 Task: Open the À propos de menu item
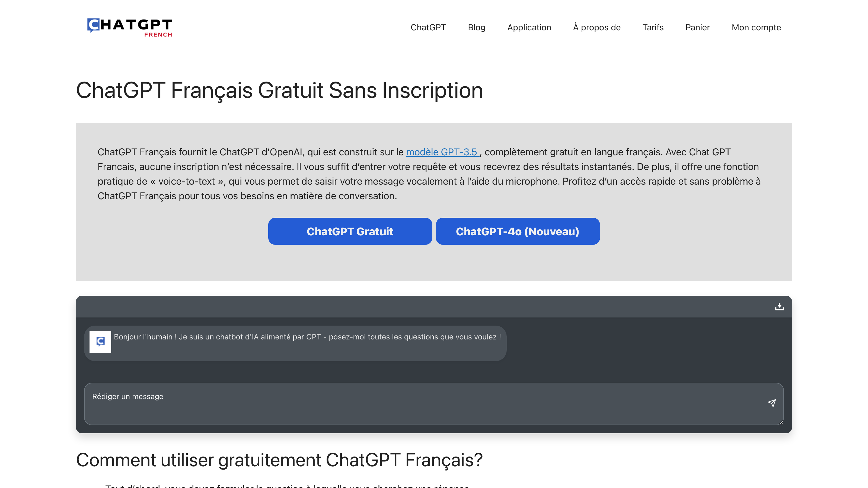pos(596,27)
